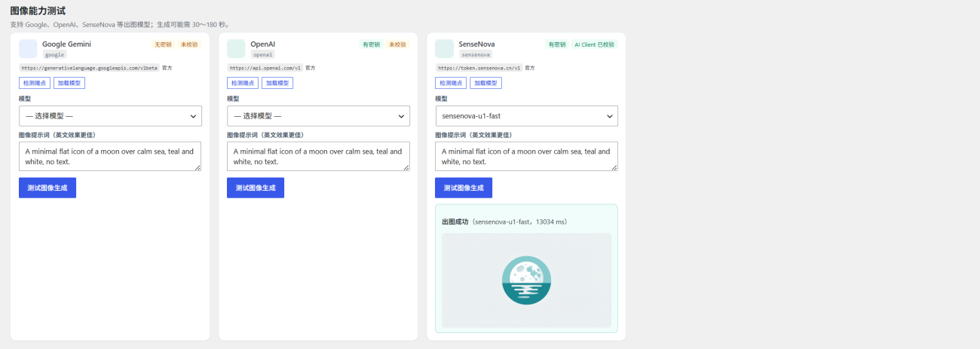This screenshot has width=980, height=349.
Task: Click the generativelanguage.googleapis.com endpoint URL
Action: point(90,68)
